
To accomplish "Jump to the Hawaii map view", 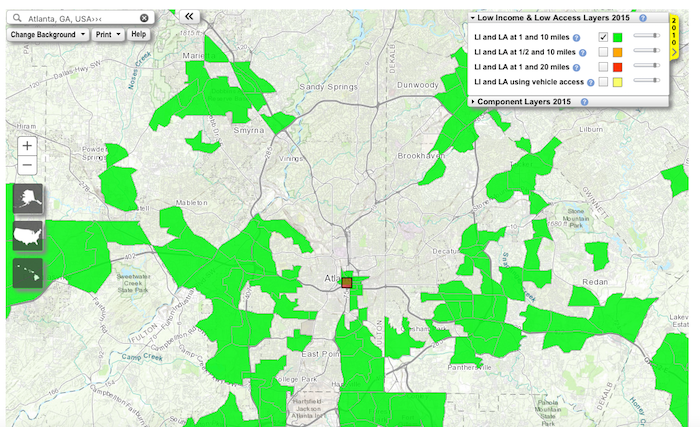I will (x=27, y=272).
